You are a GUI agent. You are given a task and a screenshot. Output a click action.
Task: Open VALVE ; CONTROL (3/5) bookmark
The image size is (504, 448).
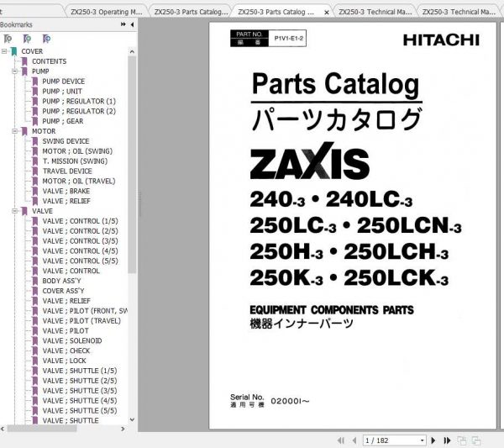[x=81, y=241]
